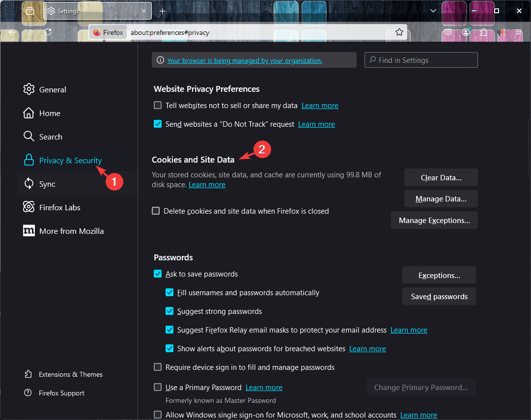Image resolution: width=531 pixels, height=420 pixels.
Task: Open Learn more link for Firefox Relay masks
Action: click(409, 330)
